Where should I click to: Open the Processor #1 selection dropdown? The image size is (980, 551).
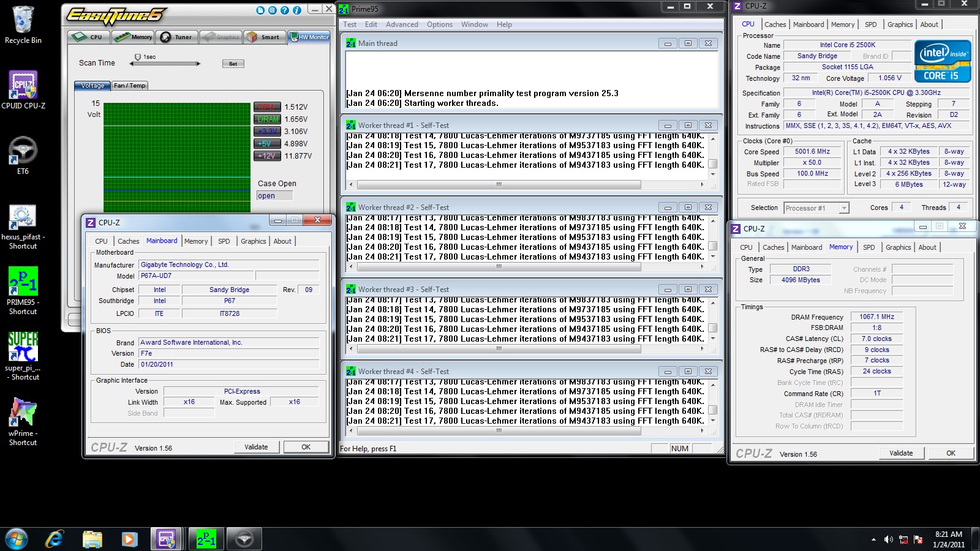click(x=816, y=208)
